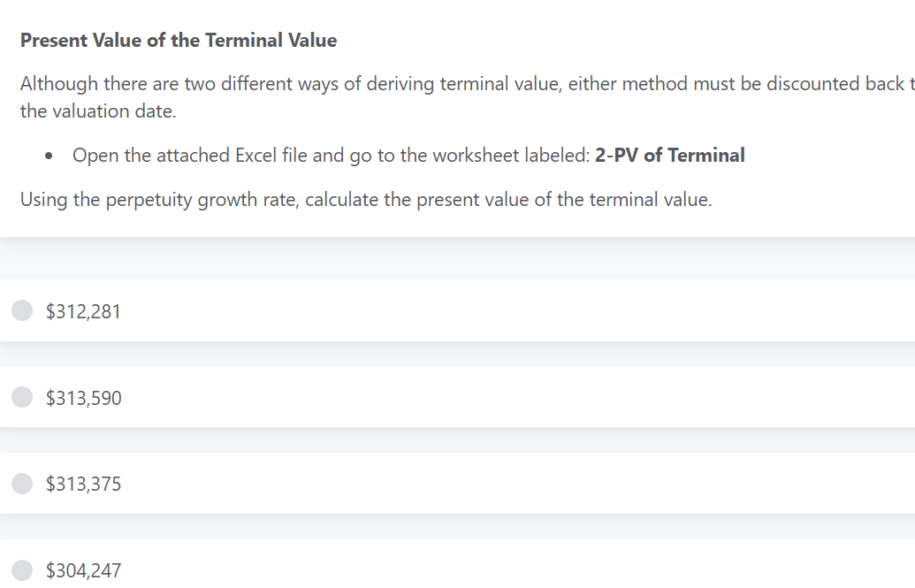
Task: Click the $312,281 answer label text
Action: pyautogui.click(x=83, y=311)
